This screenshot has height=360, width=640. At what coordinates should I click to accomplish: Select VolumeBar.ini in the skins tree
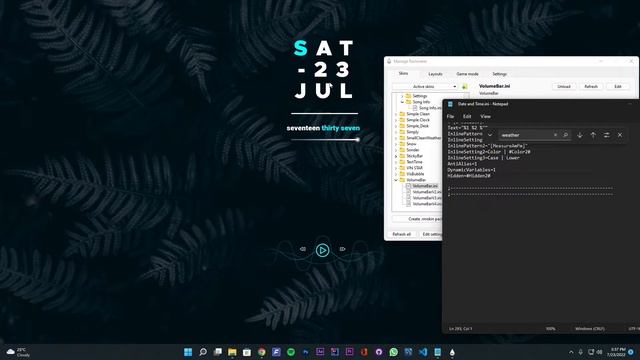(x=424, y=186)
